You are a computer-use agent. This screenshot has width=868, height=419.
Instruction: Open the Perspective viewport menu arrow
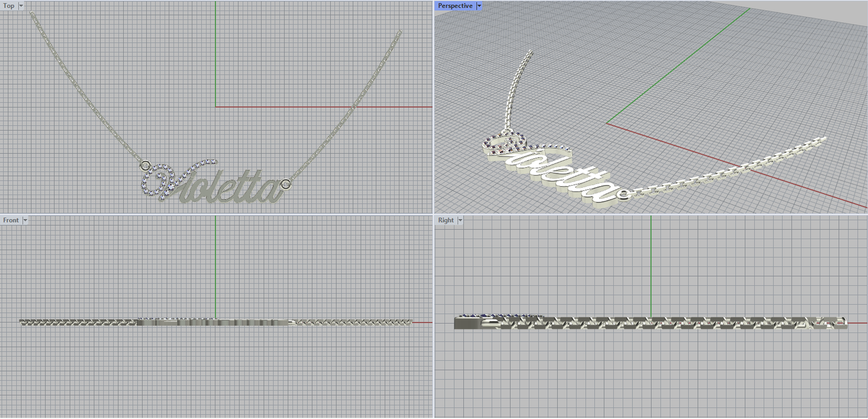[479, 6]
